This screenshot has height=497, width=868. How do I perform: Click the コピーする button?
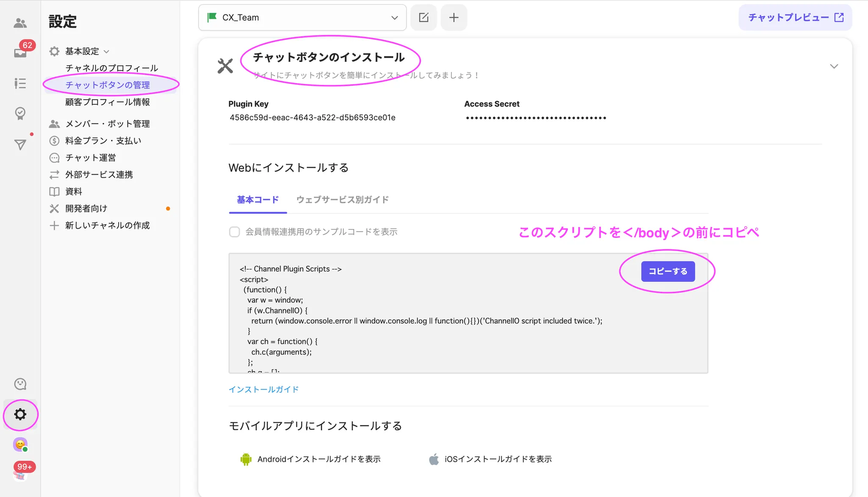(x=668, y=271)
